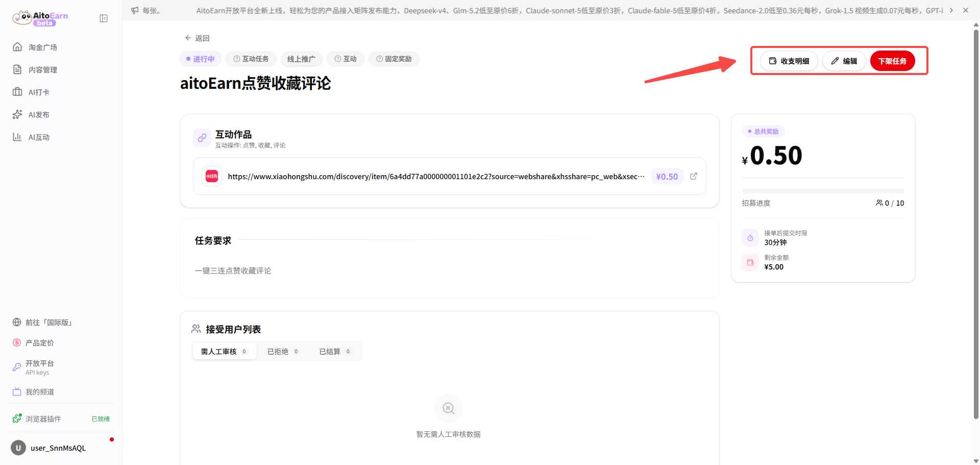
Task: Open the xiaohongshu.com discovery URL
Action: point(436,176)
